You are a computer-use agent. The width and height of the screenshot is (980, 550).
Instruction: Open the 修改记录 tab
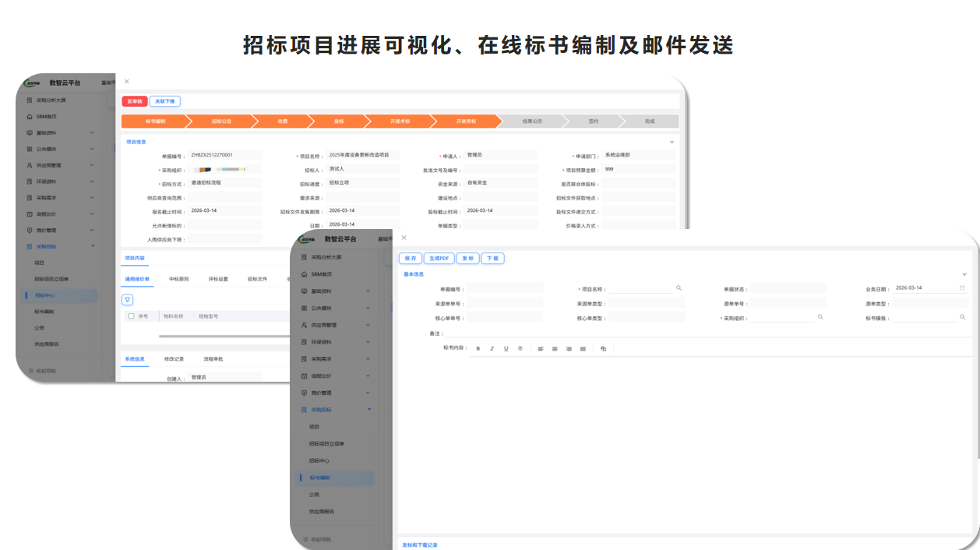(174, 359)
